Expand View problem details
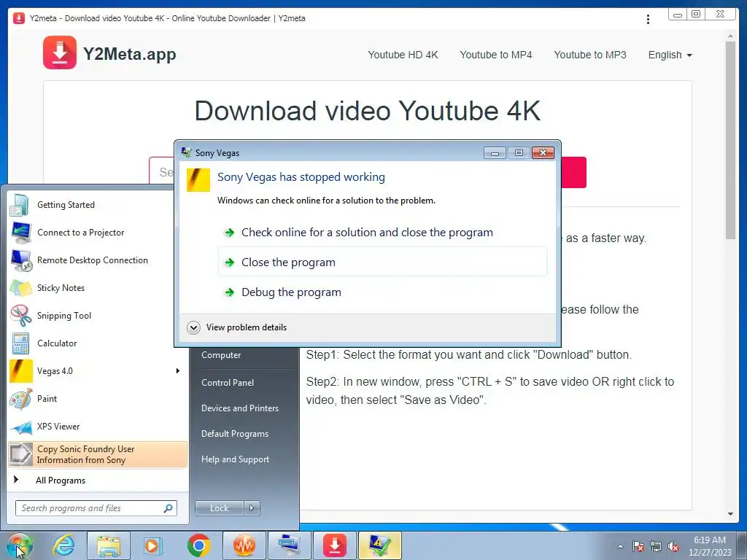 [x=237, y=327]
